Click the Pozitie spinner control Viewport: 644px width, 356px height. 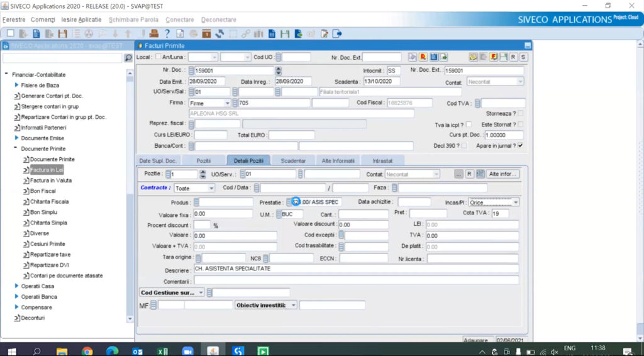(203, 174)
